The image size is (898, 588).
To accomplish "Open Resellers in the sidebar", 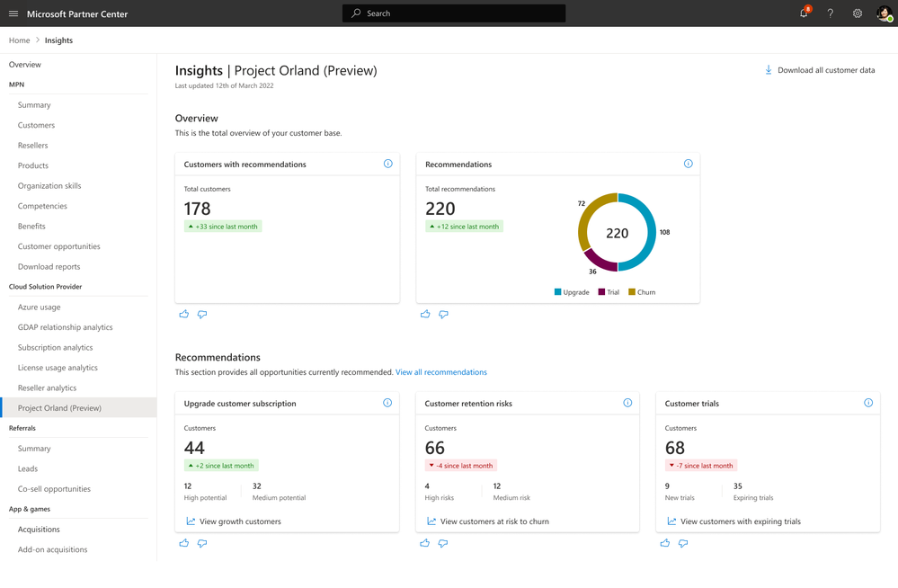I will pos(32,145).
